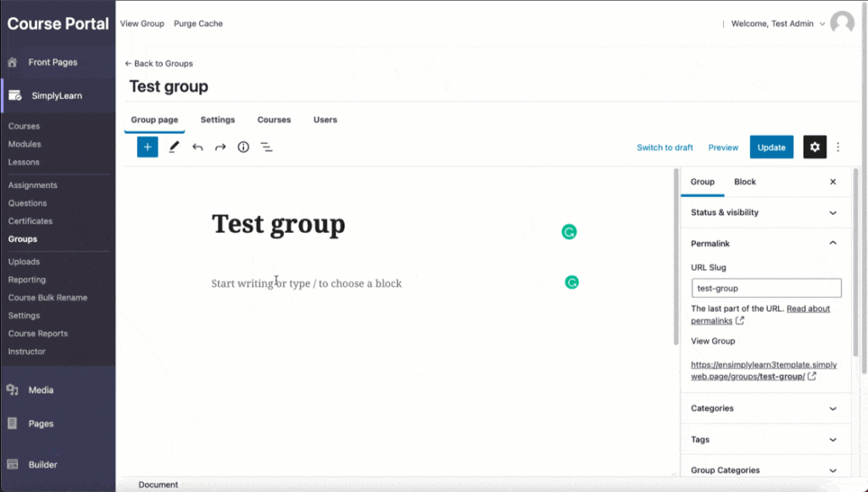Screen dimensions: 868x492
Task: Click the URL Slug input field
Action: tap(766, 289)
